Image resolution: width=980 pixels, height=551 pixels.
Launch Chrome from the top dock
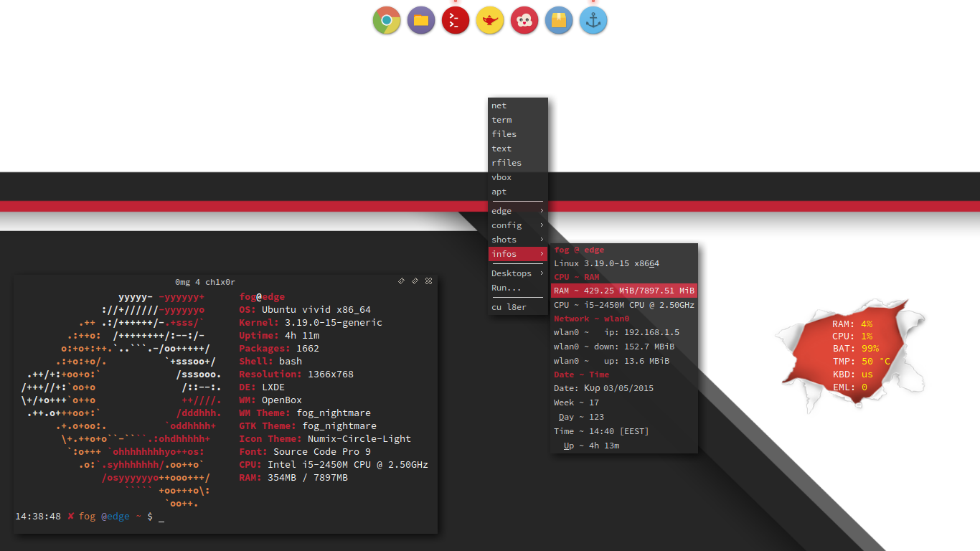(x=387, y=20)
